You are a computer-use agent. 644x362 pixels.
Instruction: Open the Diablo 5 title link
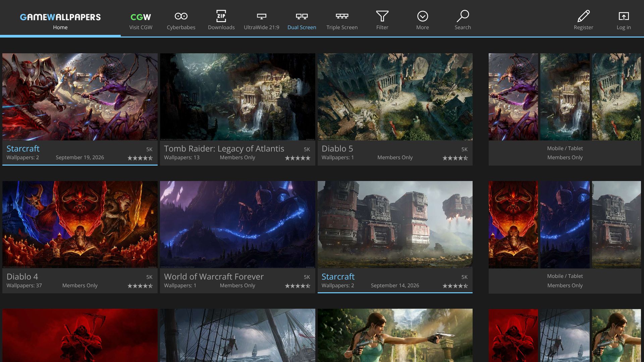[337, 148]
